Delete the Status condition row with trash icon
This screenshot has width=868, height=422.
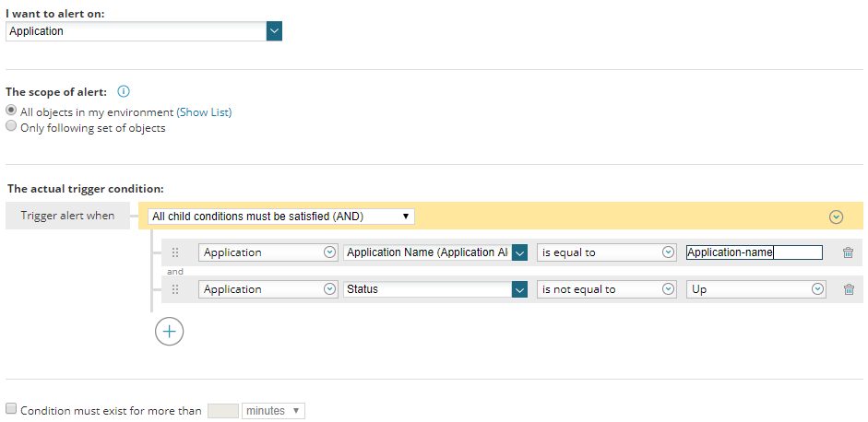[x=849, y=289]
